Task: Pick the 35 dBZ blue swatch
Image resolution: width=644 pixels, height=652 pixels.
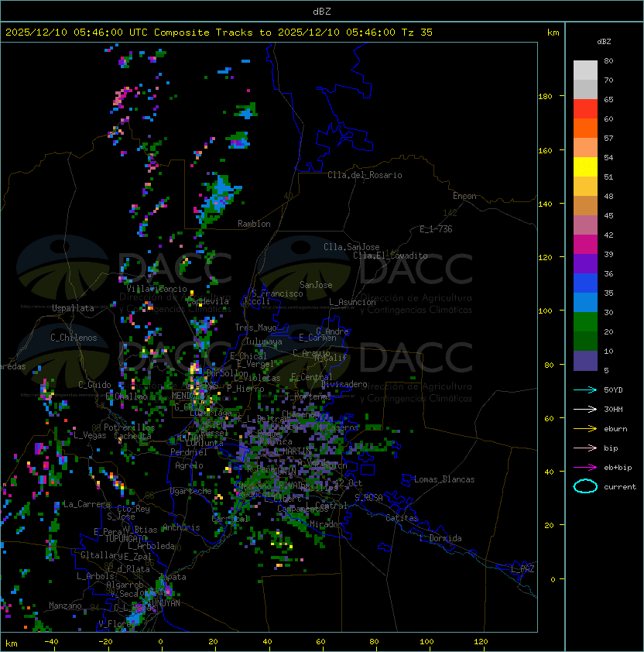Action: pyautogui.click(x=585, y=303)
